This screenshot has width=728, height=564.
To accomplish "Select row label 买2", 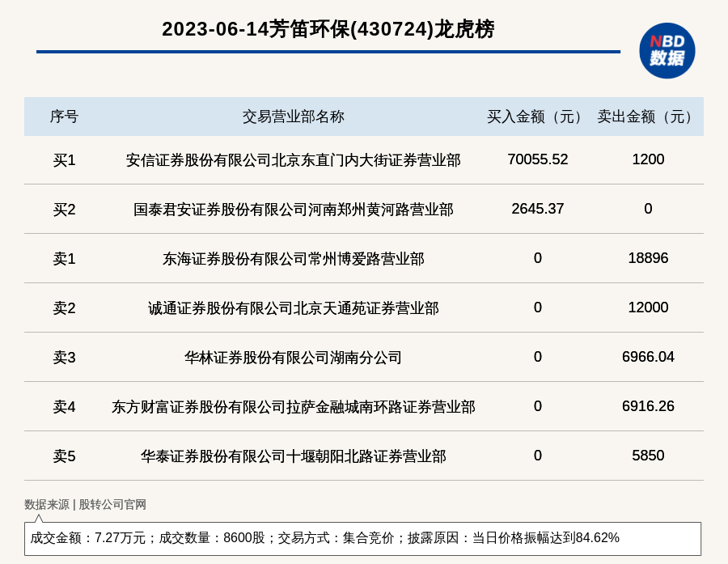I will pos(64,210).
